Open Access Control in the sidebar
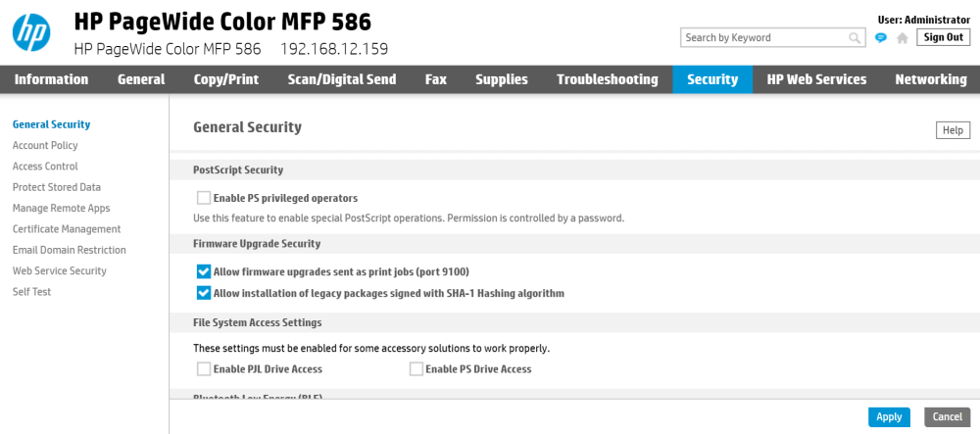Viewport: 980px width, 434px height. 45,167
